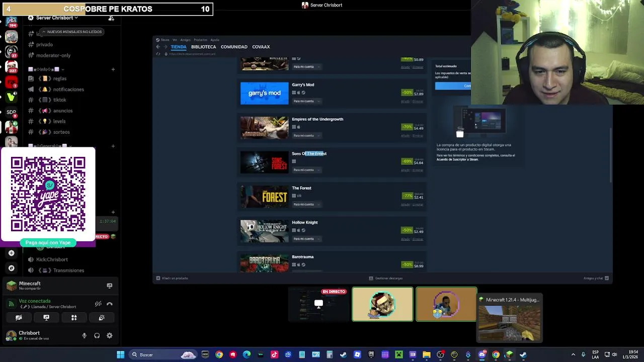Show hidden system tray icons
The height and width of the screenshot is (362, 644).
tap(573, 354)
